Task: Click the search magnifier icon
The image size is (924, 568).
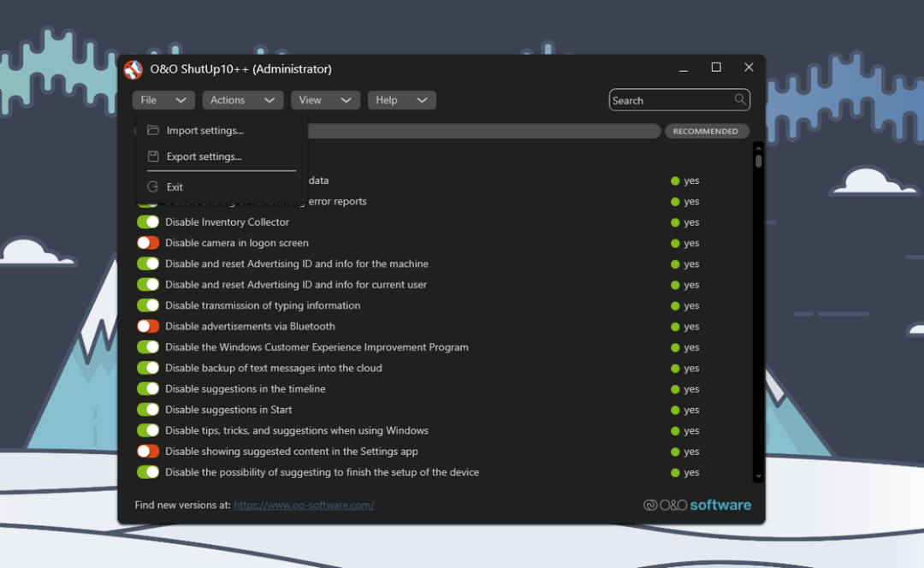Action: [740, 100]
